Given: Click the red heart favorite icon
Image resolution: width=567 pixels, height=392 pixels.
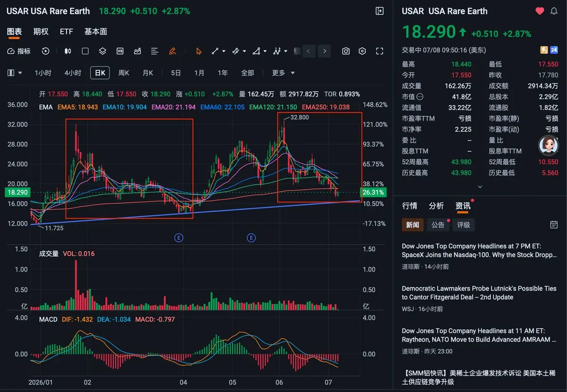Looking at the screenshot, I should (540, 11).
